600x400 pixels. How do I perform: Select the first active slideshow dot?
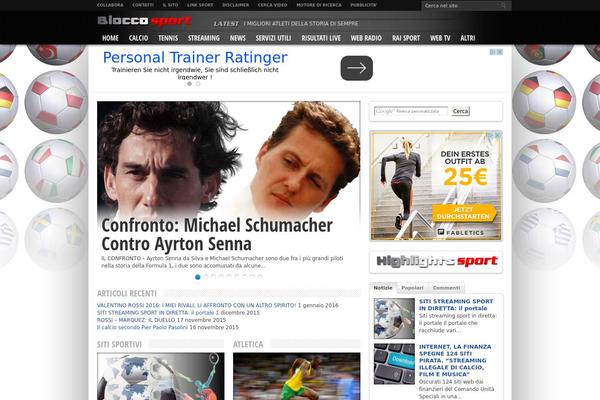pyautogui.click(x=197, y=277)
